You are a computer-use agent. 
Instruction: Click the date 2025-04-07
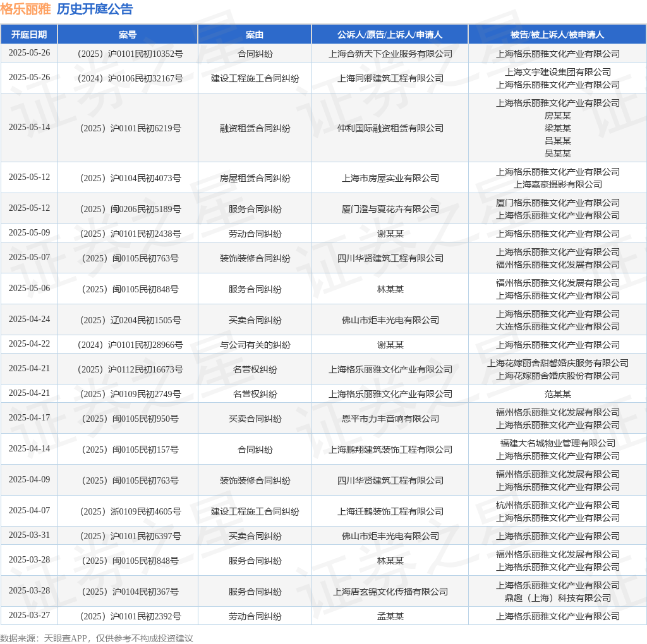(29, 510)
